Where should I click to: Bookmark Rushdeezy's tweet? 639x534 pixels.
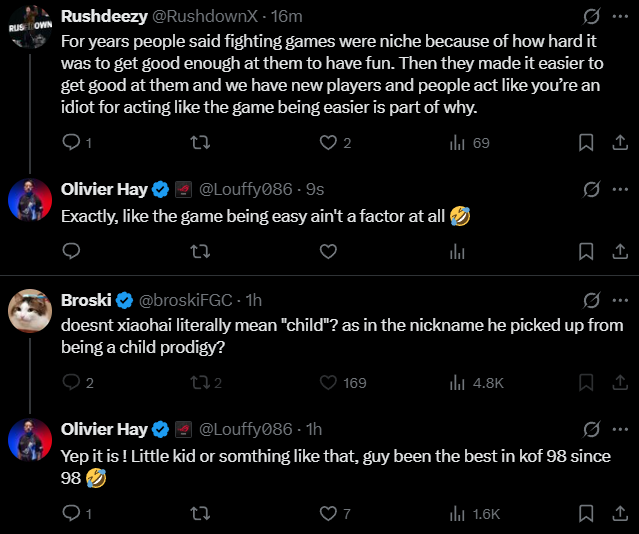click(587, 143)
